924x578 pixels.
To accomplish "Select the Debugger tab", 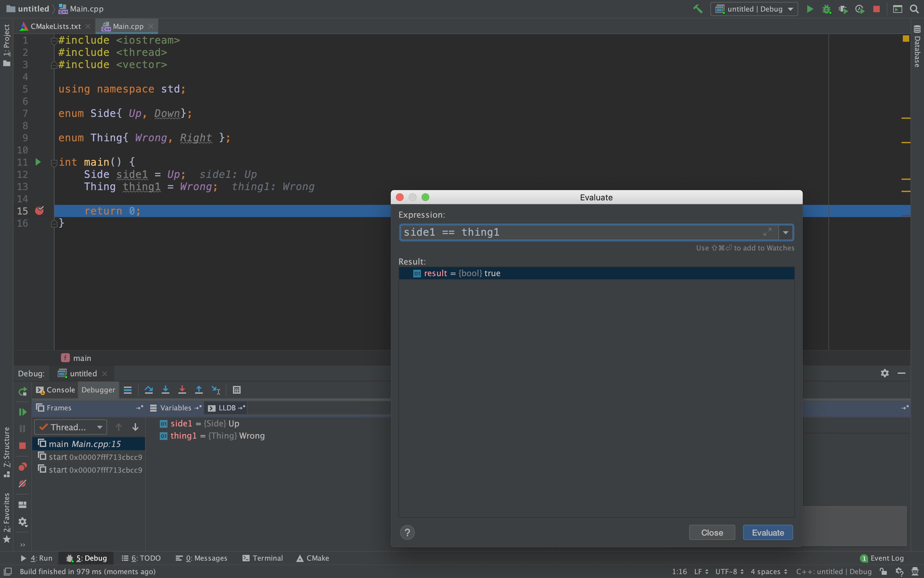I will click(98, 390).
